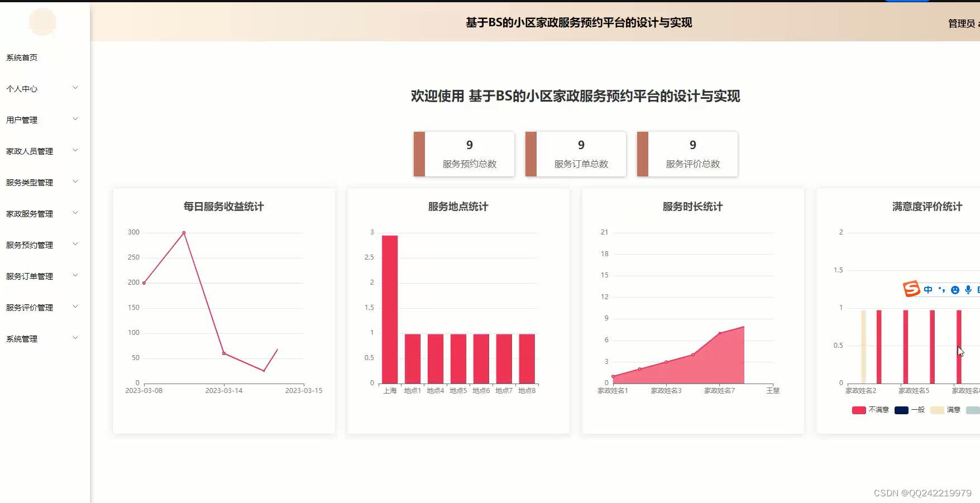
Task: Click the Sogou input method S logo
Action: [911, 289]
